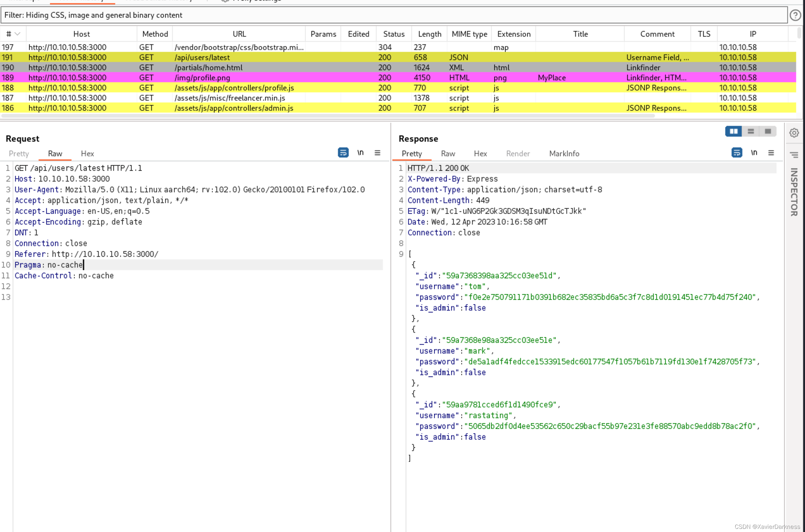Viewport: 805px width, 532px height.
Task: Expand the INSPECTOR side panel
Action: point(794,192)
